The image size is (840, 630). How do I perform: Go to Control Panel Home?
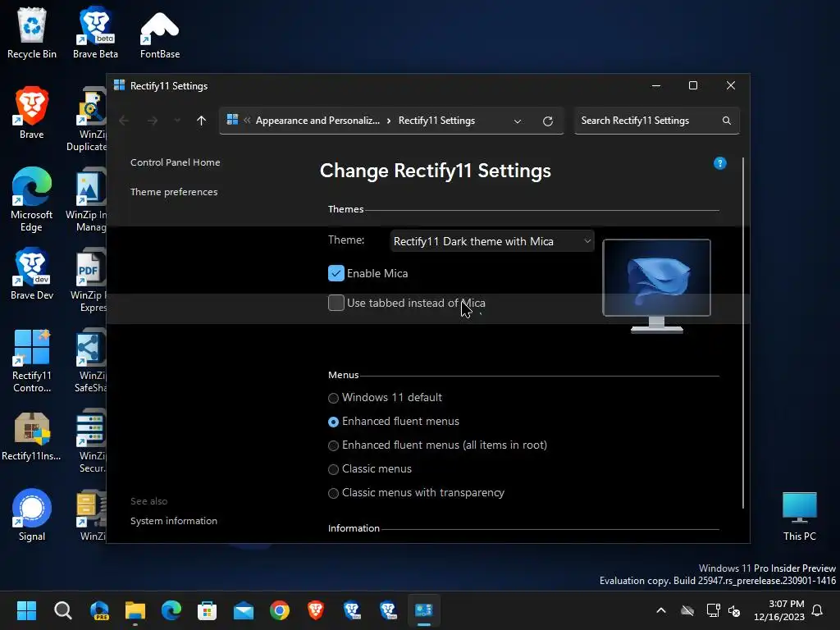[x=176, y=162]
